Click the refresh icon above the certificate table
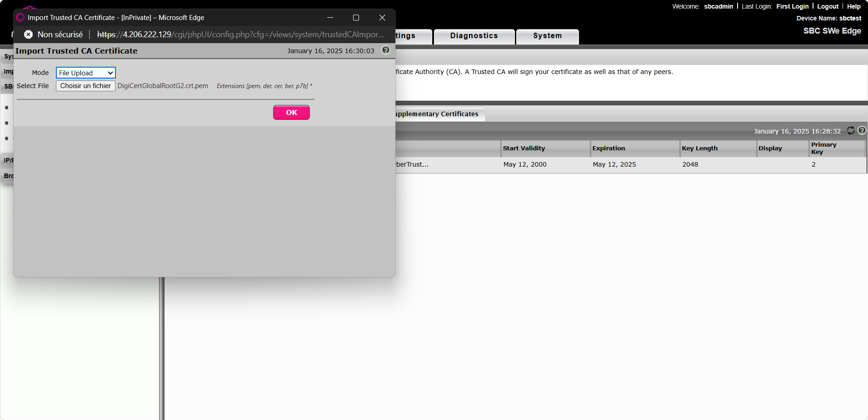868x420 pixels. [850, 131]
